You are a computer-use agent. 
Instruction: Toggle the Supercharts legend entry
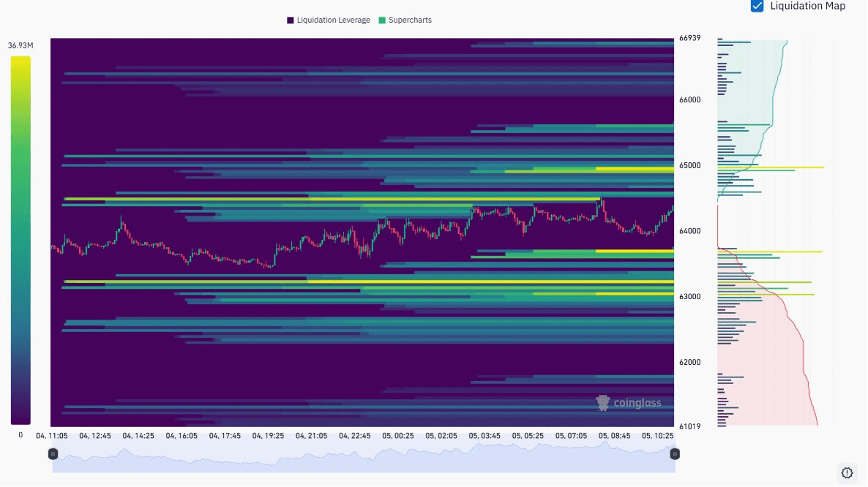pyautogui.click(x=405, y=20)
